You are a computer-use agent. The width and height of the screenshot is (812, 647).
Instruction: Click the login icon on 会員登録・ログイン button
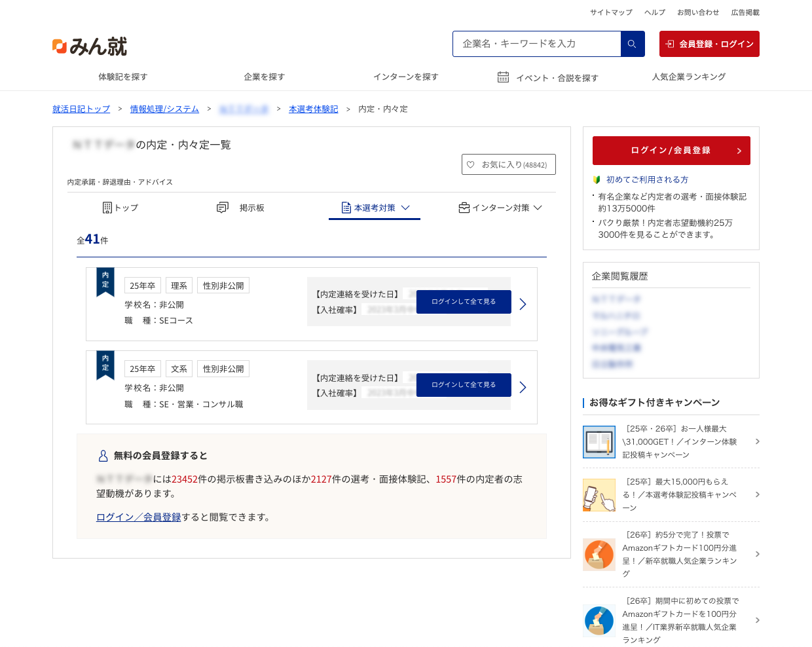coord(670,44)
